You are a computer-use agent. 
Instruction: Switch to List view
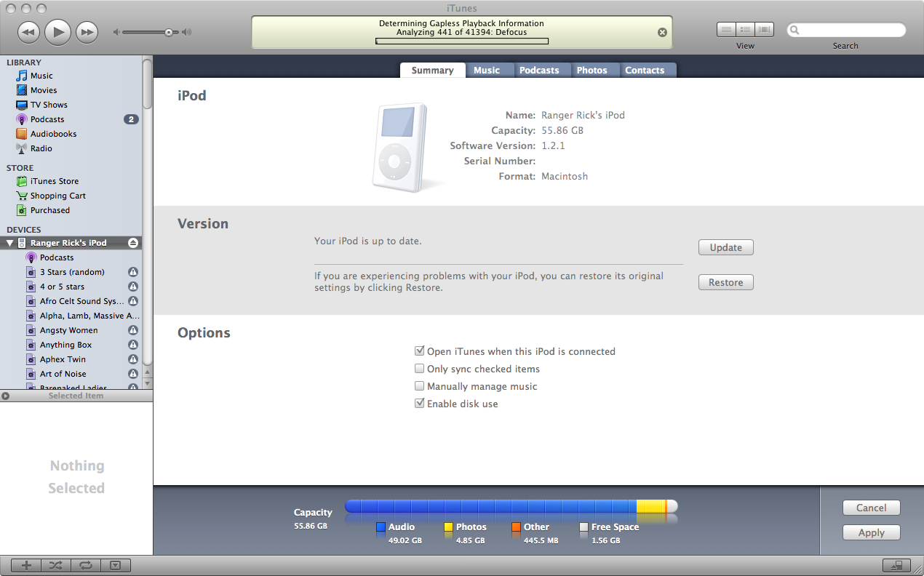(x=726, y=30)
